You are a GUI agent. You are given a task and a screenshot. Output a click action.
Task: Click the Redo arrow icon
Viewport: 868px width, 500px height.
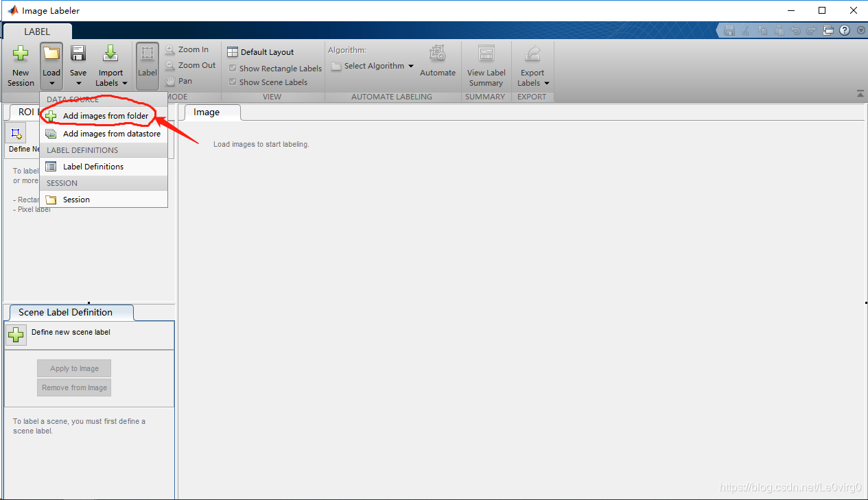pyautogui.click(x=812, y=30)
